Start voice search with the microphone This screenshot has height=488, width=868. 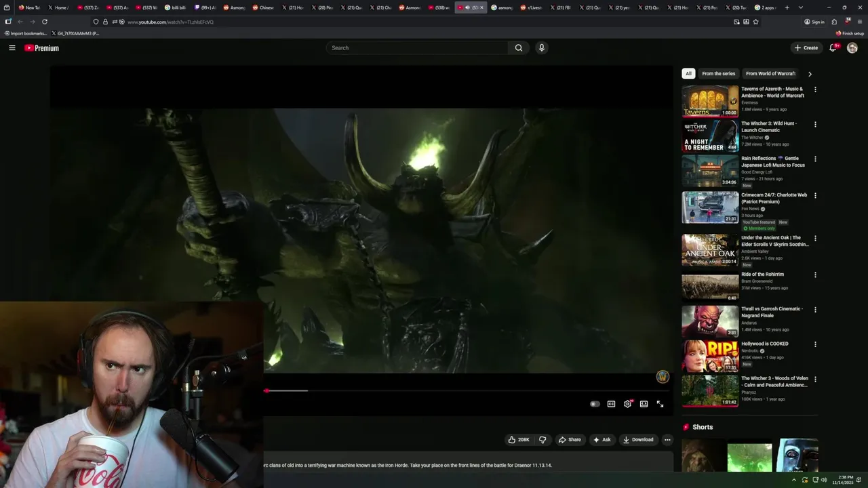541,47
